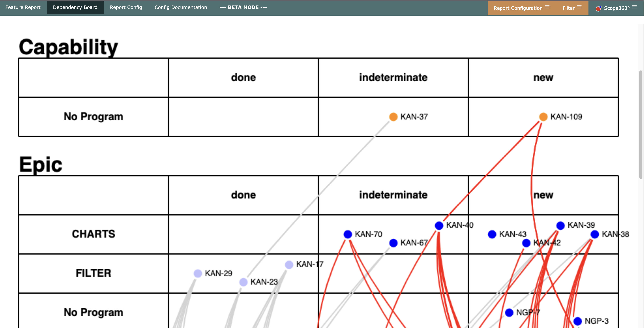Click the blue KAN-43 node dot
This screenshot has height=328, width=644.
[x=492, y=234]
